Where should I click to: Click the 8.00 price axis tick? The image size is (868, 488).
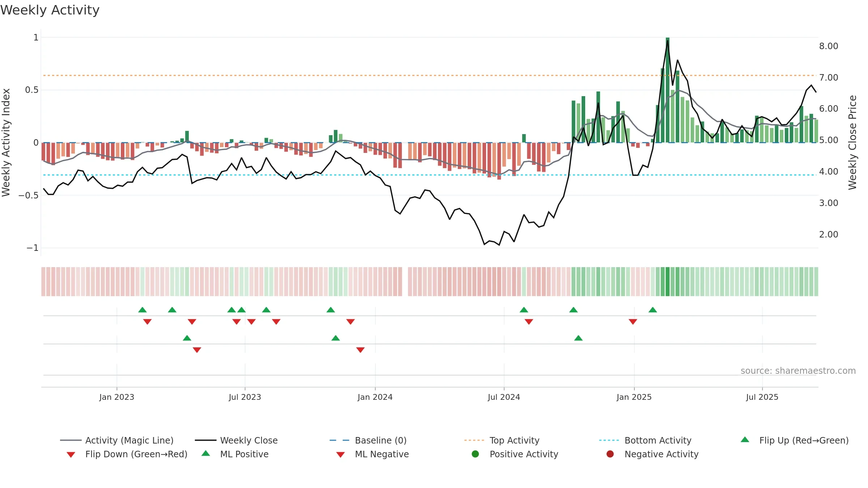(829, 46)
